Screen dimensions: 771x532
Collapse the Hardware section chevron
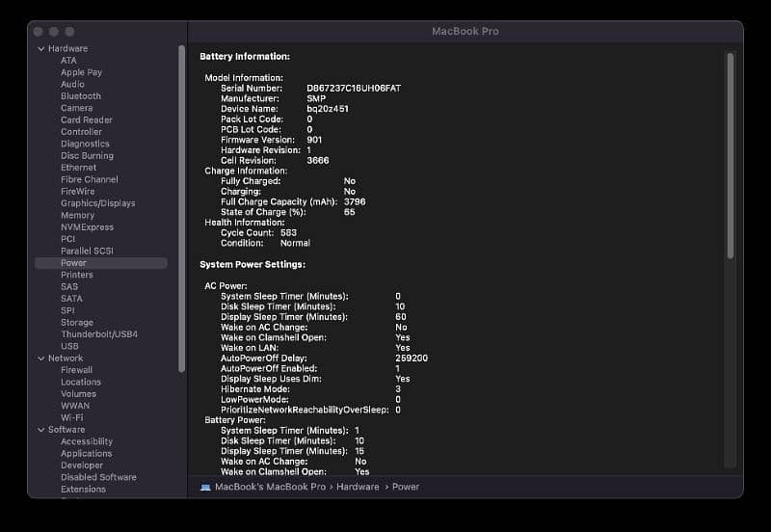[40, 48]
